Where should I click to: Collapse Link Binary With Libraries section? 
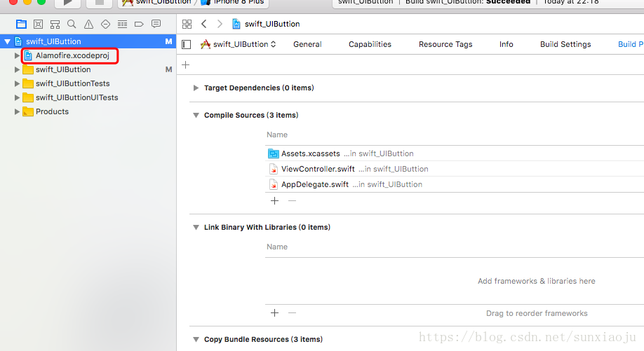pos(196,227)
